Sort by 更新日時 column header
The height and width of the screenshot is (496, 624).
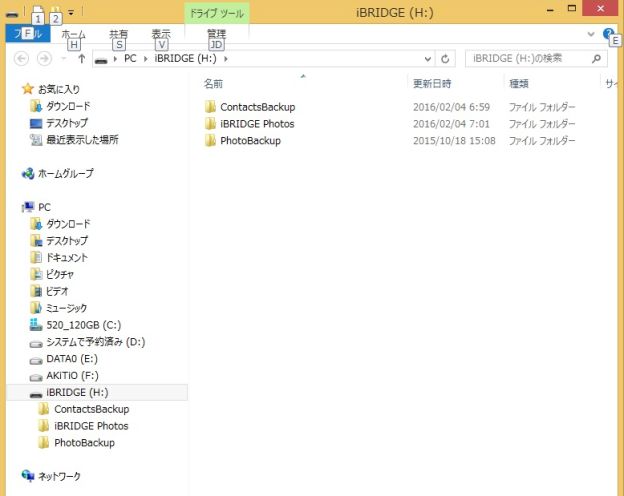coord(432,84)
